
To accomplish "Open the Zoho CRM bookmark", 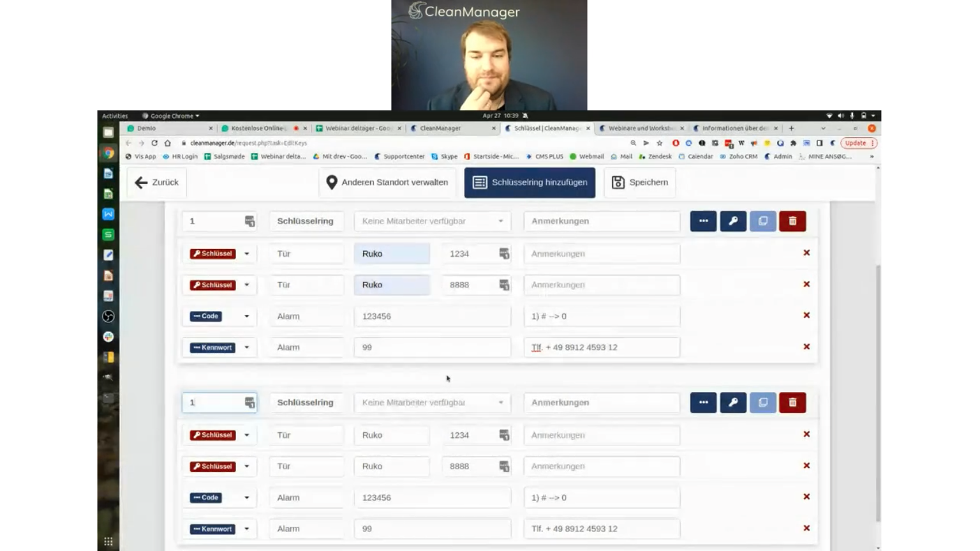I will coord(738,156).
